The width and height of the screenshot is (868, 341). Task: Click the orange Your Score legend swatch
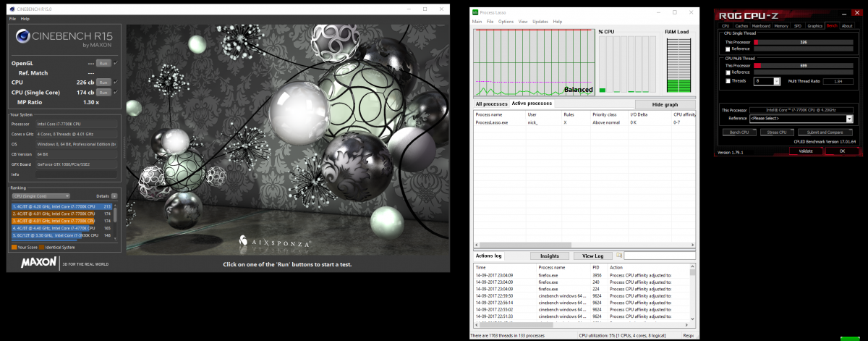pos(13,247)
